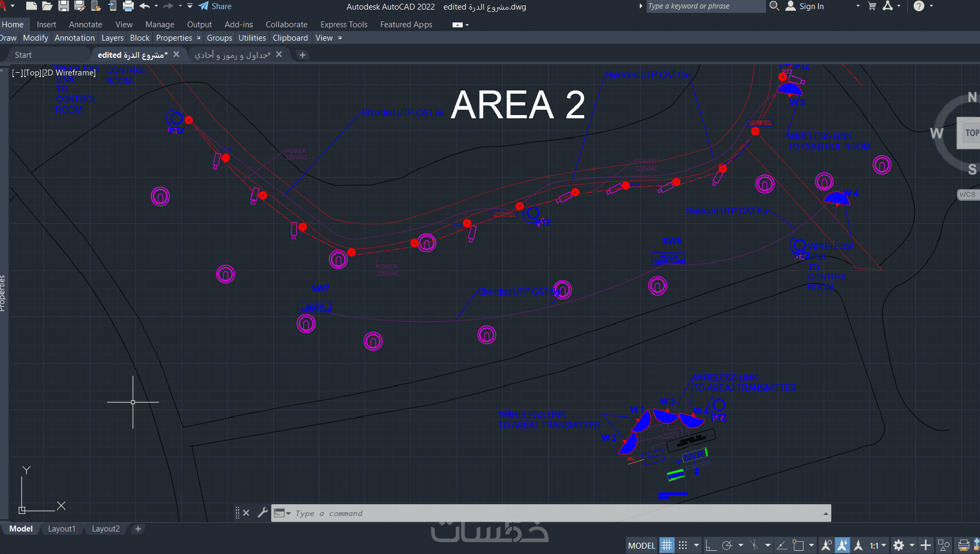980x554 pixels.
Task: Switch to the Annotate ribbon tab
Action: pos(86,25)
